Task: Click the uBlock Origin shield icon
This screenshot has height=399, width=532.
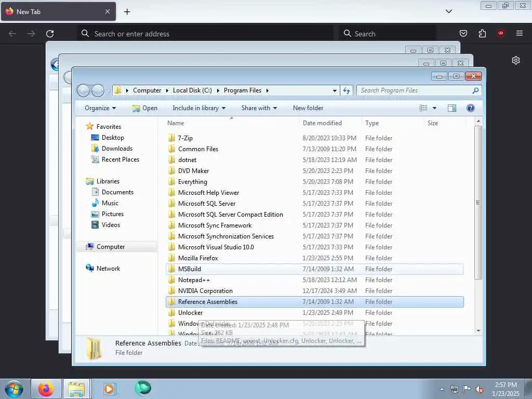Action: tap(500, 33)
